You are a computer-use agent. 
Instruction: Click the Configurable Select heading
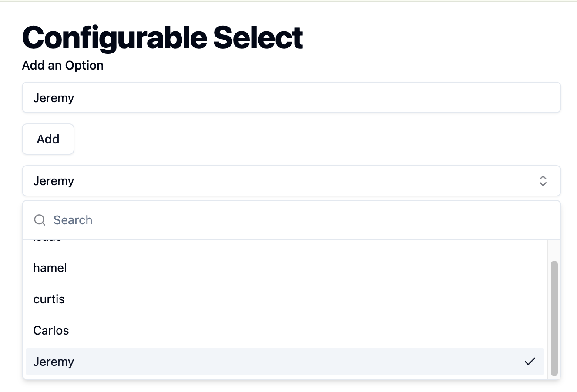coord(162,37)
